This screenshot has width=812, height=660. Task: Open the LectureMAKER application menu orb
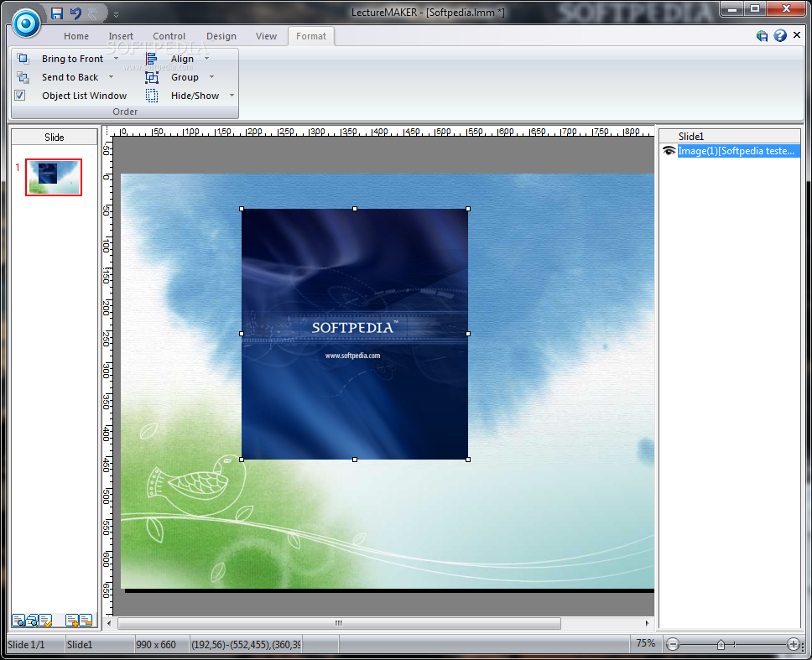coord(26,23)
